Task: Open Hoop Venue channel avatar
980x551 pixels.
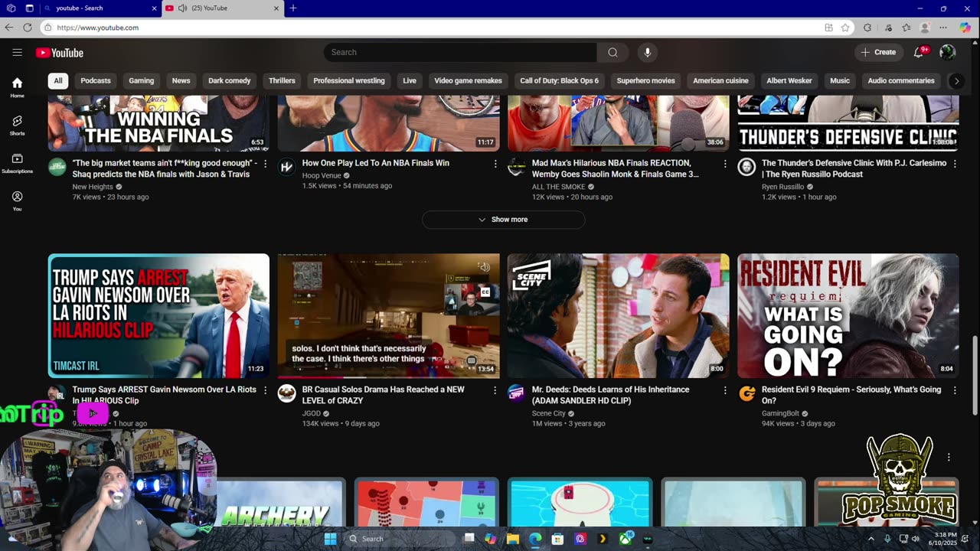Action: pos(286,167)
